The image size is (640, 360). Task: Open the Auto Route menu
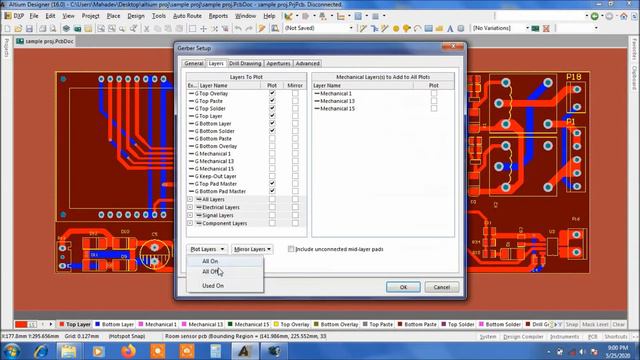[x=187, y=16]
